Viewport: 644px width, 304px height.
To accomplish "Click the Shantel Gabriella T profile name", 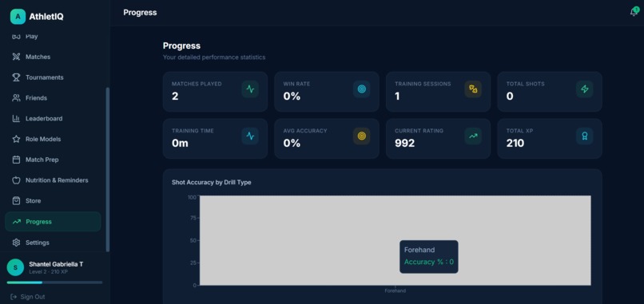I will pos(56,264).
